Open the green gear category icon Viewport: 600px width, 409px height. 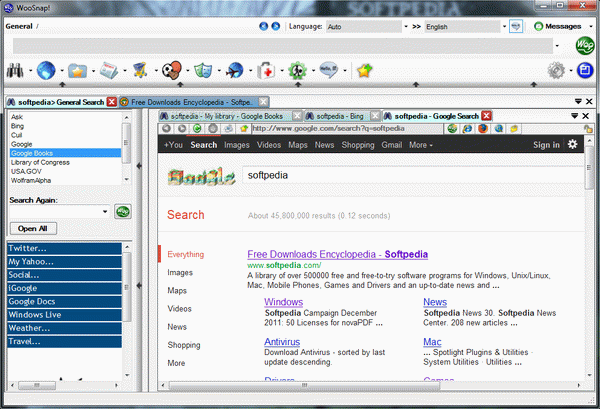point(297,71)
